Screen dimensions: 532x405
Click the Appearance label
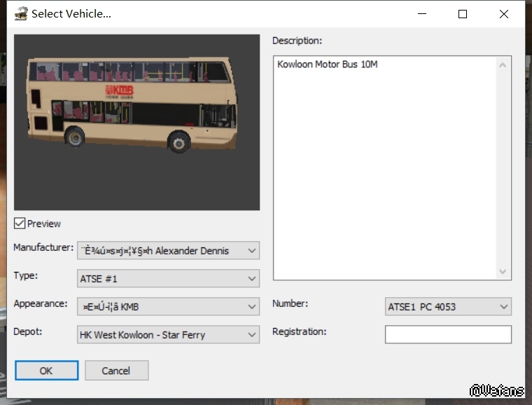(x=41, y=303)
